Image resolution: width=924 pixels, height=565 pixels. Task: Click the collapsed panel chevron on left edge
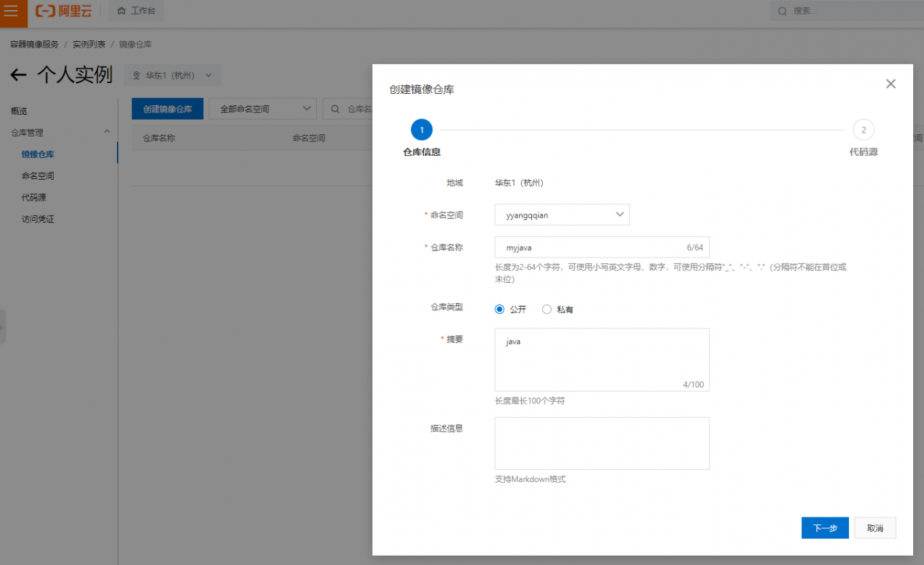(4, 326)
